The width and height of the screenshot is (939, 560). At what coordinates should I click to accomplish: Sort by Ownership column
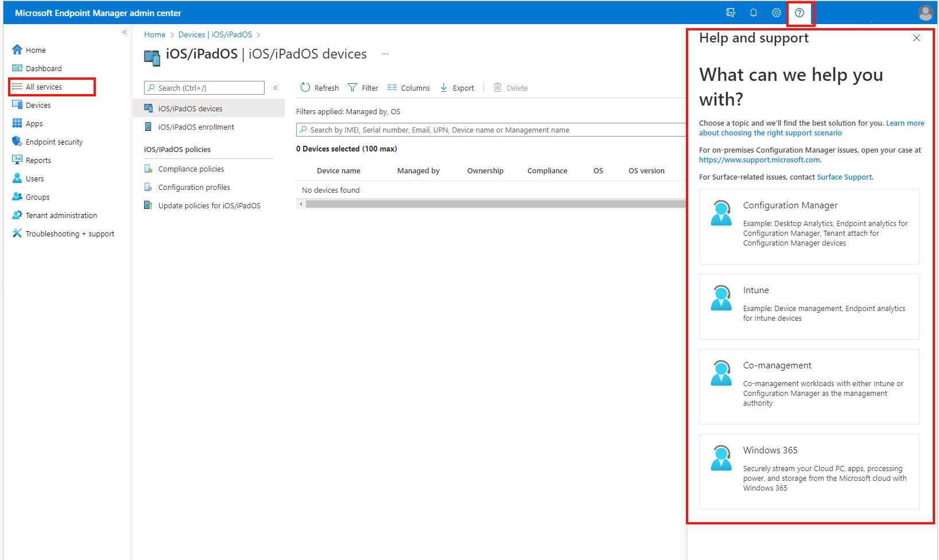(x=485, y=170)
